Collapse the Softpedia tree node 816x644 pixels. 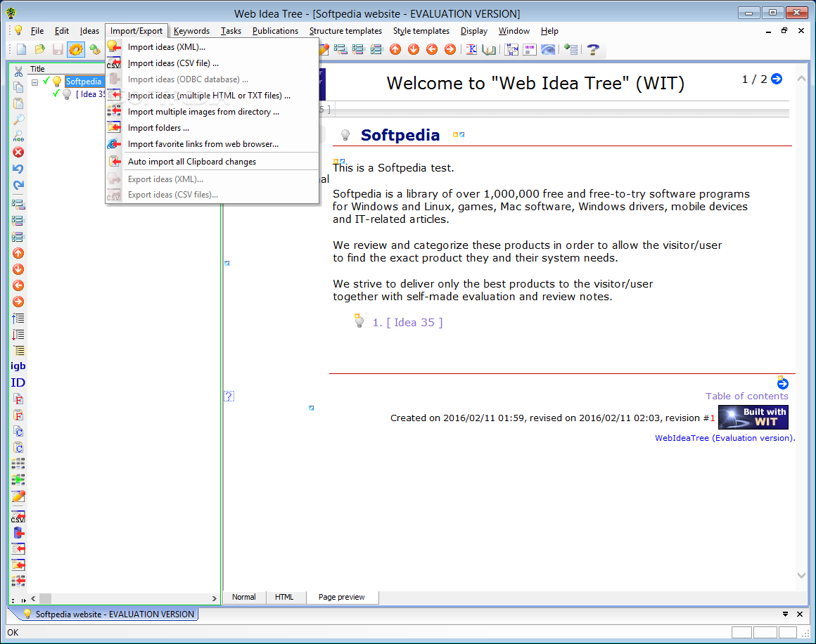[x=35, y=82]
